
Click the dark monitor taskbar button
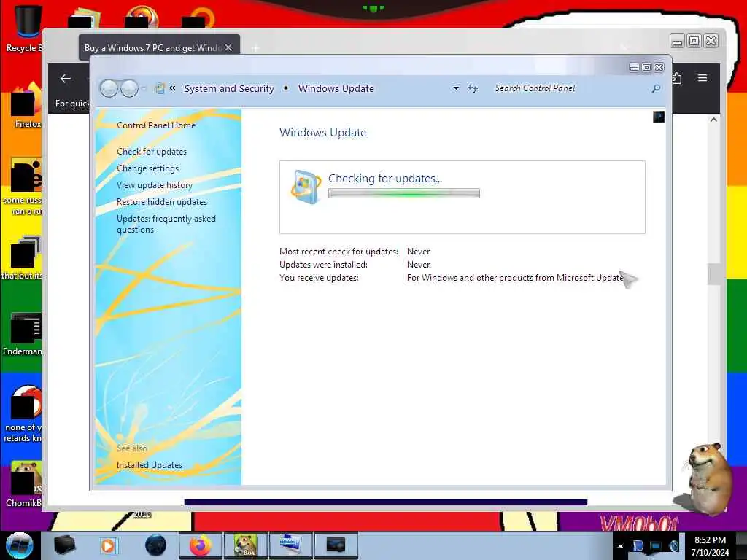[x=336, y=545]
